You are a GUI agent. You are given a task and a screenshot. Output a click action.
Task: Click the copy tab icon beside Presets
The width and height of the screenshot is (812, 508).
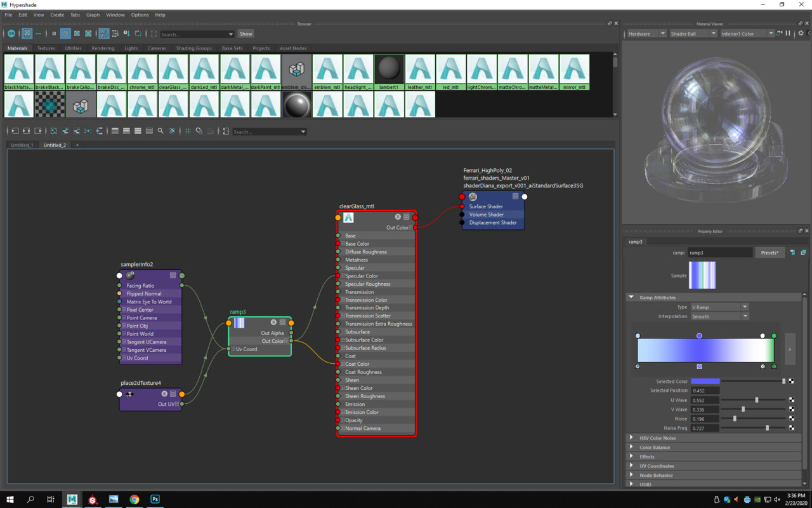pos(803,253)
